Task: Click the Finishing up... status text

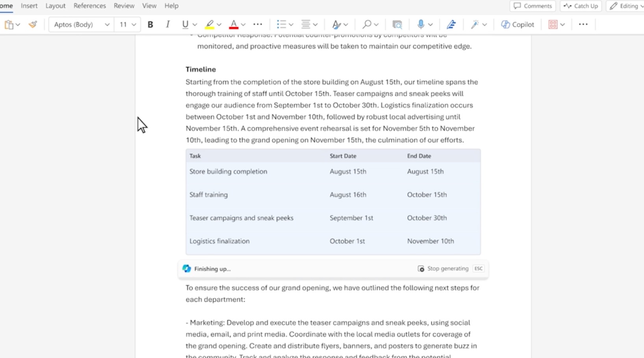Action: click(212, 269)
